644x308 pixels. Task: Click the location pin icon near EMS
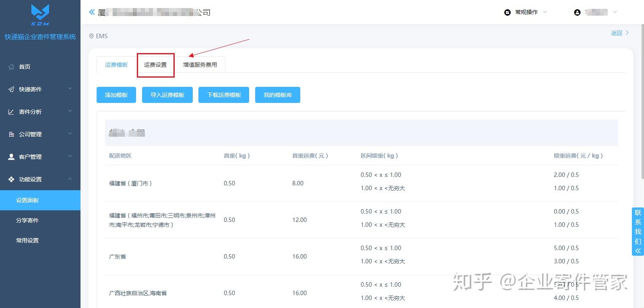coord(91,36)
